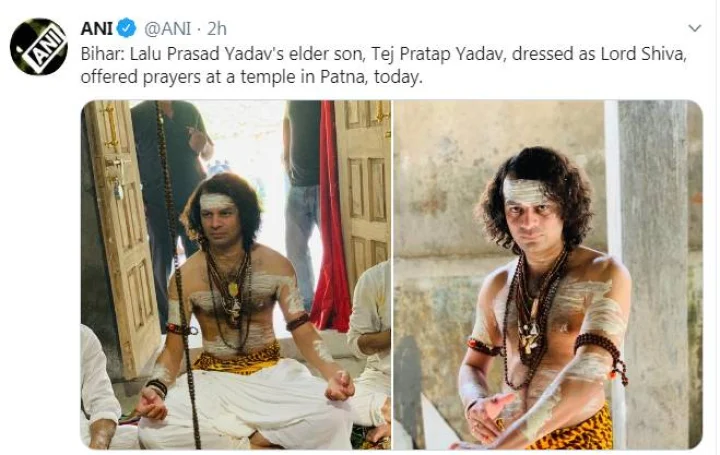Open the ANI profile avatar

(39, 47)
